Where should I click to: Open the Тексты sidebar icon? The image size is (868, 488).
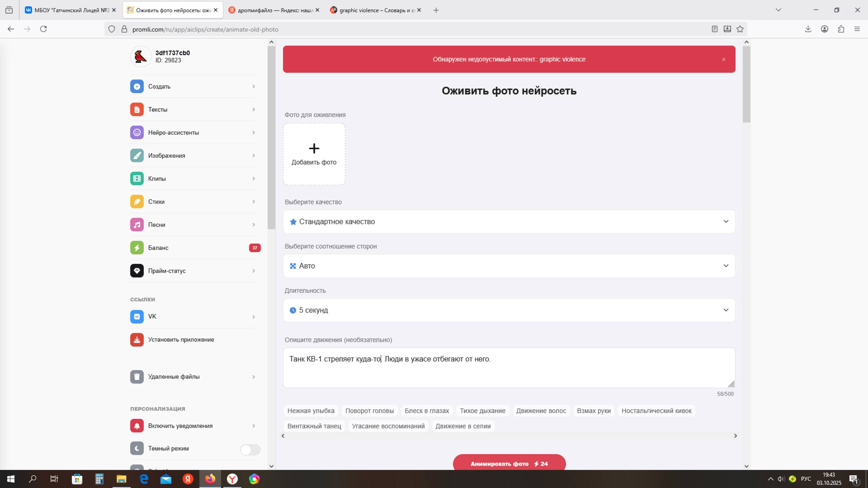[x=137, y=110]
